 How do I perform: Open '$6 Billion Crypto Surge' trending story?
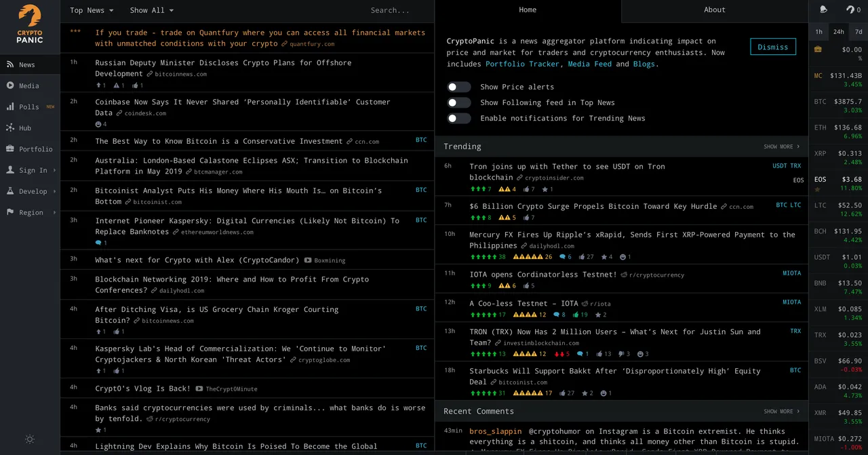coord(593,205)
